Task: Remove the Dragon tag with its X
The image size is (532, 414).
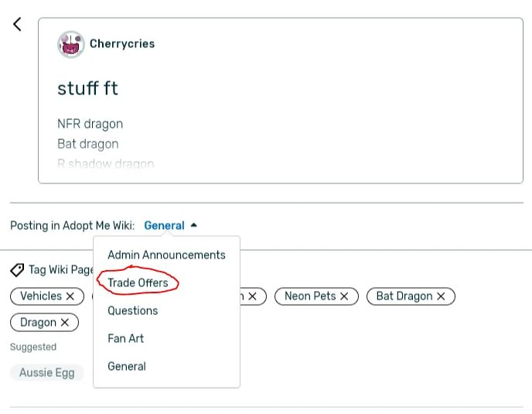Action: click(x=65, y=323)
